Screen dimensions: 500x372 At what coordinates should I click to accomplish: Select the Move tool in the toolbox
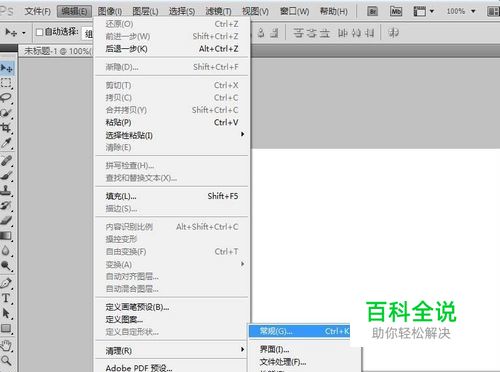click(x=7, y=68)
